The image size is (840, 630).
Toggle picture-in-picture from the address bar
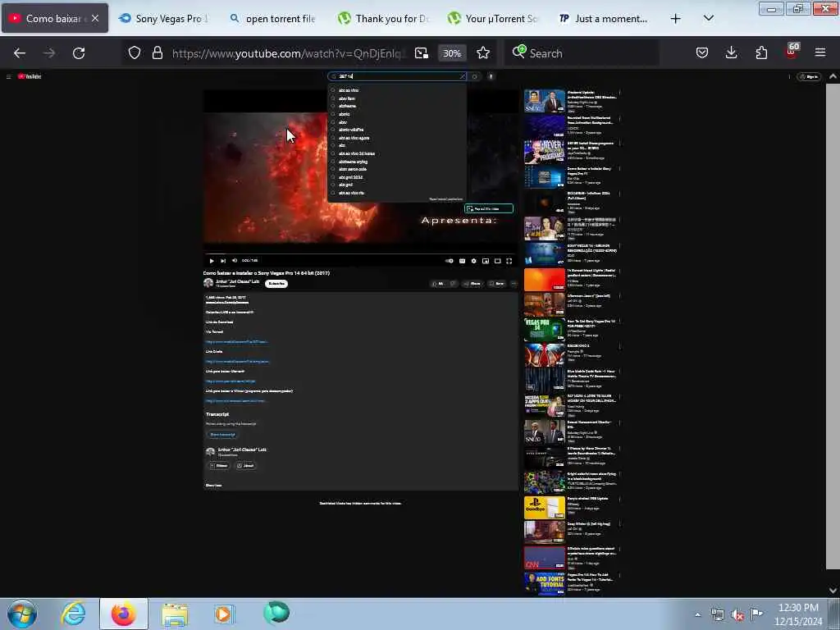[x=422, y=53]
